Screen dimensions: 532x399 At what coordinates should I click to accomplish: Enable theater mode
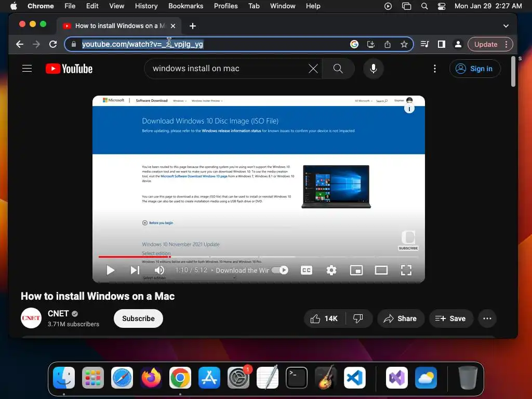(381, 270)
